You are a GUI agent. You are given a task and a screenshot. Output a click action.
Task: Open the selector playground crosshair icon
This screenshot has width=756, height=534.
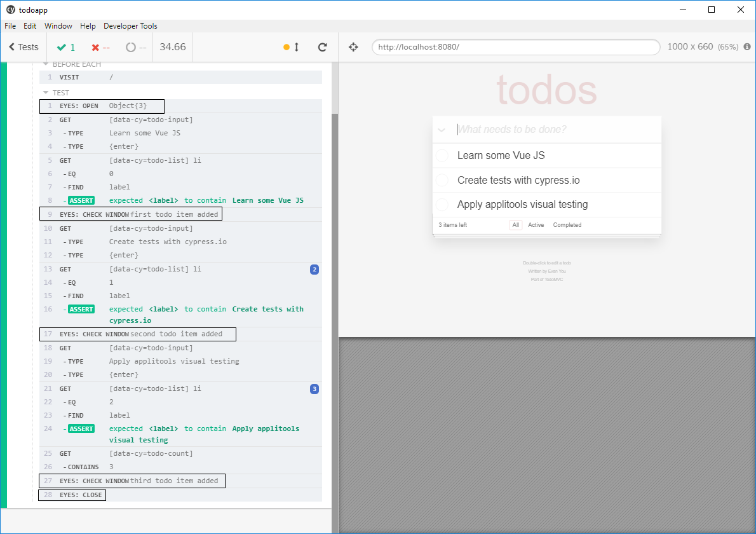[354, 47]
